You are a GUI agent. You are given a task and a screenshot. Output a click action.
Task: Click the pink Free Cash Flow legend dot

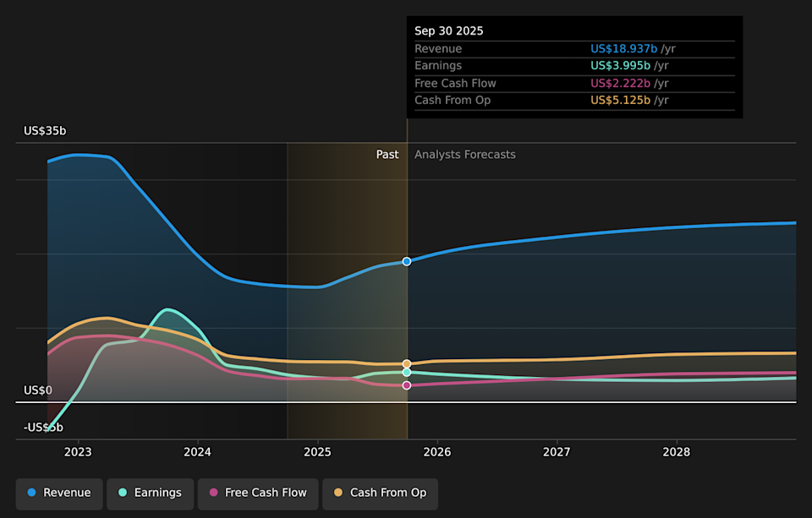pyautogui.click(x=215, y=493)
